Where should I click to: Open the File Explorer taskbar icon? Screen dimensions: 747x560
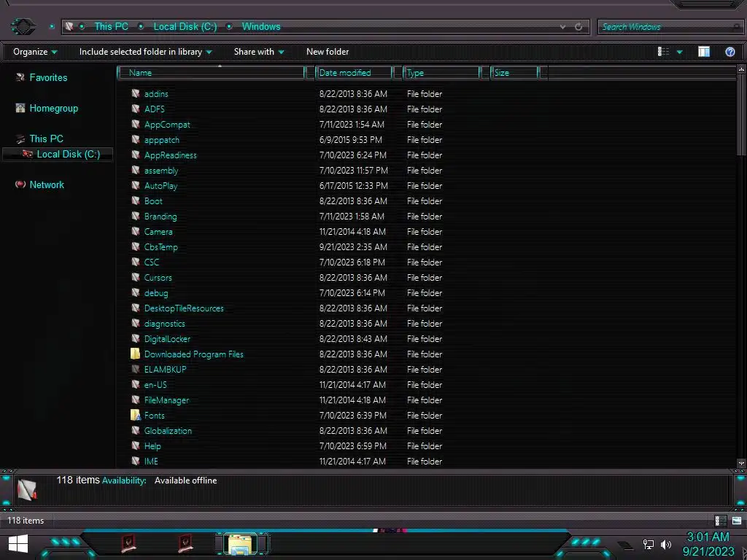click(241, 544)
